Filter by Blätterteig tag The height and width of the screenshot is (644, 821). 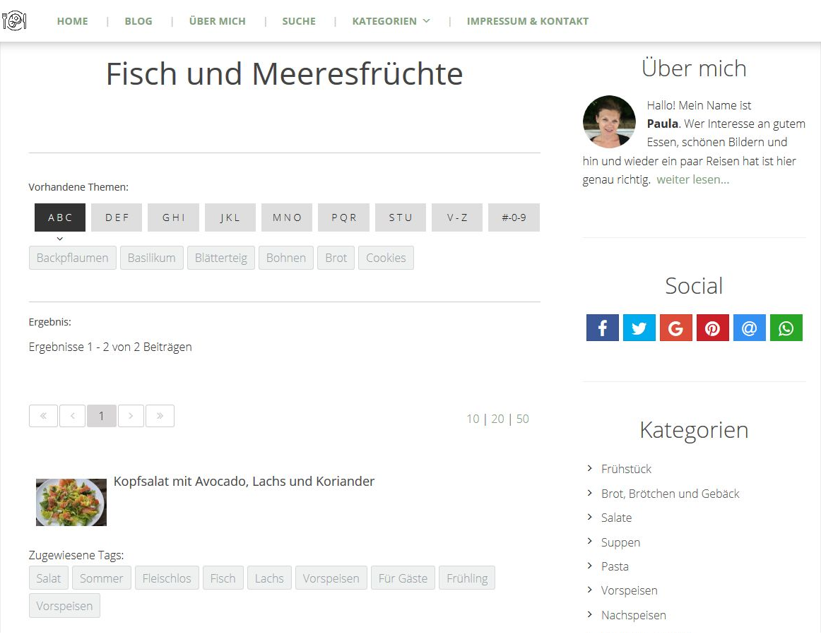pyautogui.click(x=221, y=258)
